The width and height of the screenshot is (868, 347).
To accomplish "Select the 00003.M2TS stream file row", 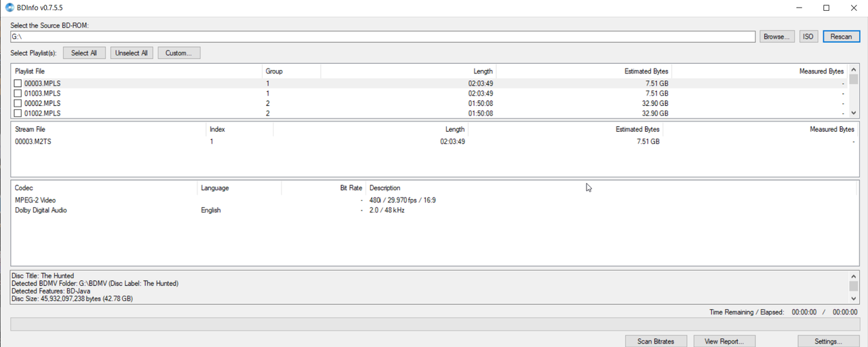I will (x=434, y=142).
